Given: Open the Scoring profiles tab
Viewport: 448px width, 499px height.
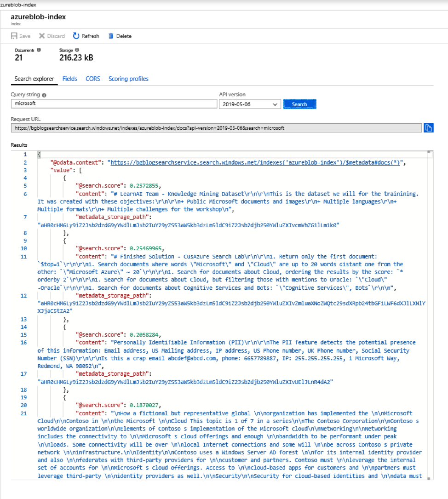Looking at the screenshot, I should (128, 79).
